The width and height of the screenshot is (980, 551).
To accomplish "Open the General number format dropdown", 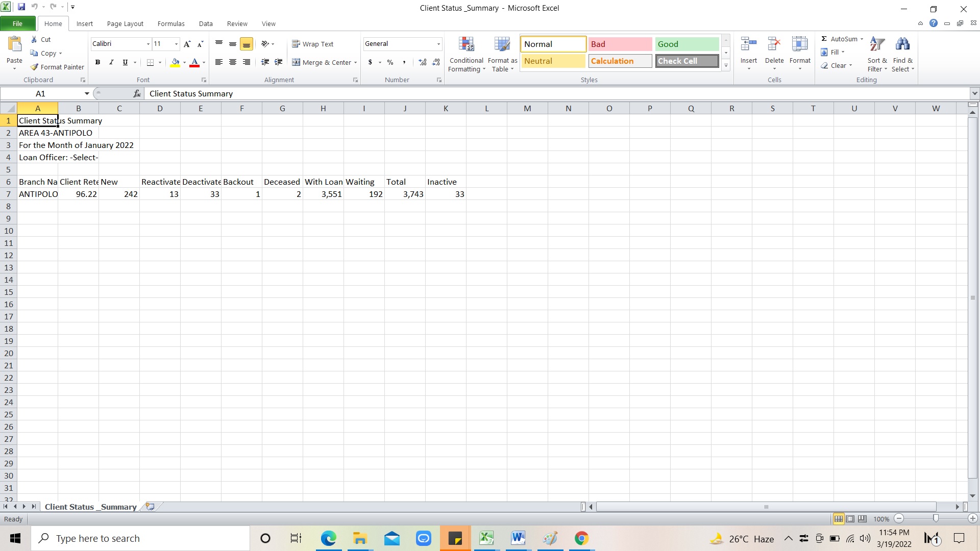I will coord(438,44).
